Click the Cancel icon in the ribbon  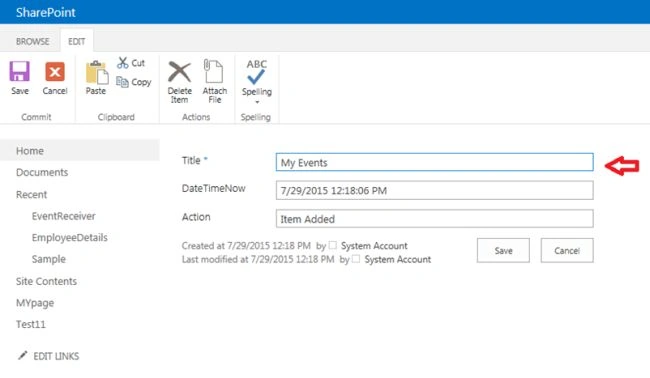[55, 72]
